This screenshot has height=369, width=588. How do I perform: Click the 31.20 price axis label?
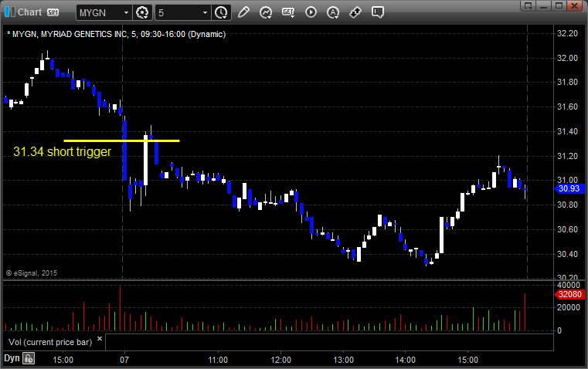(x=567, y=156)
